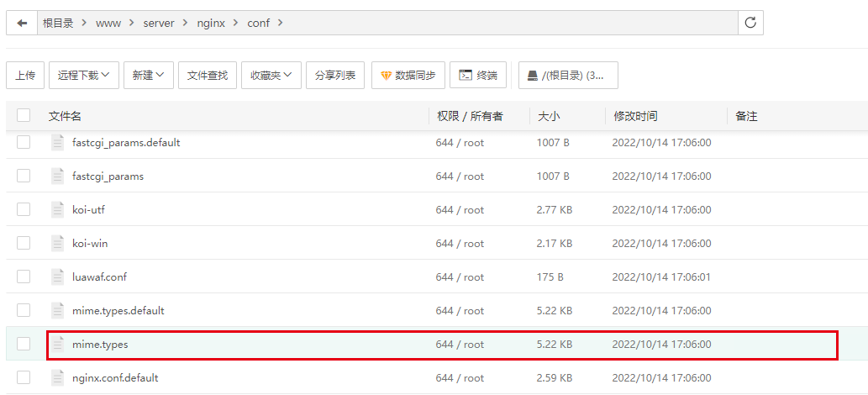The height and width of the screenshot is (395, 868).
Task: Click the nginx.conf.default file icon
Action: point(58,378)
